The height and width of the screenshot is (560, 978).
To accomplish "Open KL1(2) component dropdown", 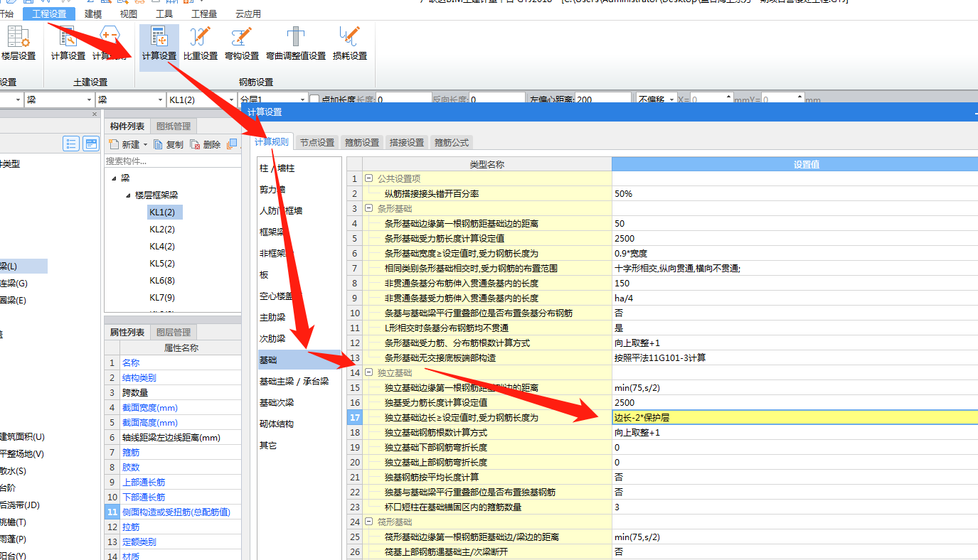I will [x=230, y=100].
